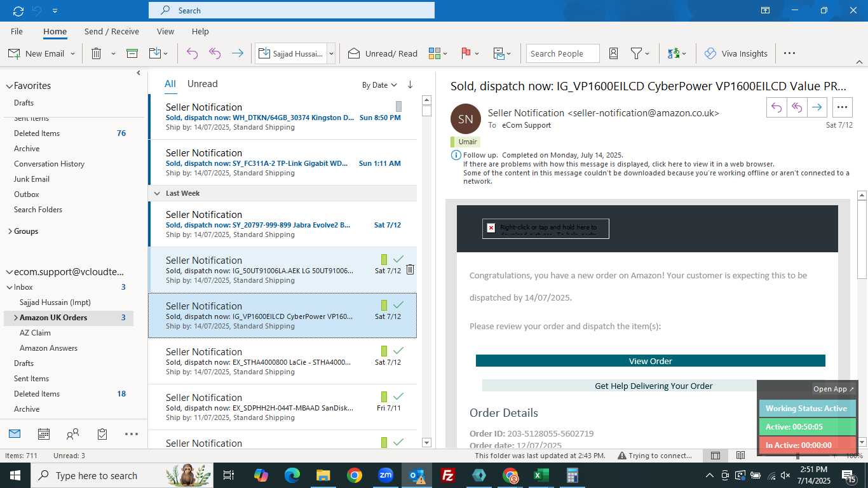Expand the Groups section

tap(10, 231)
